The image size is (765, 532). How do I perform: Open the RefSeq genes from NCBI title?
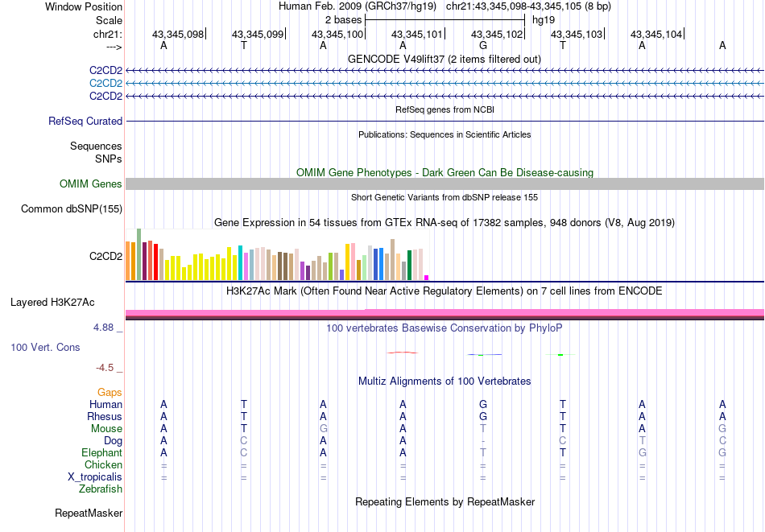[445, 109]
